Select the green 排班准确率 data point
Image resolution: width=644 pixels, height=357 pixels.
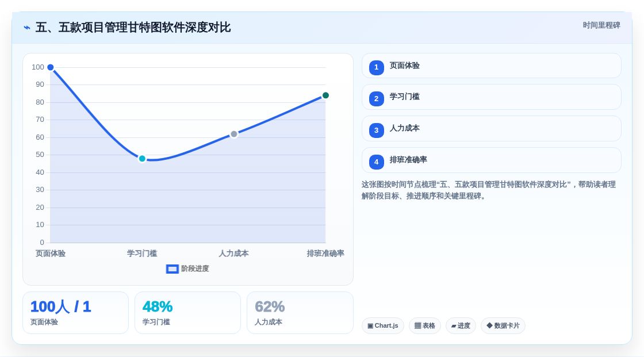click(x=325, y=95)
